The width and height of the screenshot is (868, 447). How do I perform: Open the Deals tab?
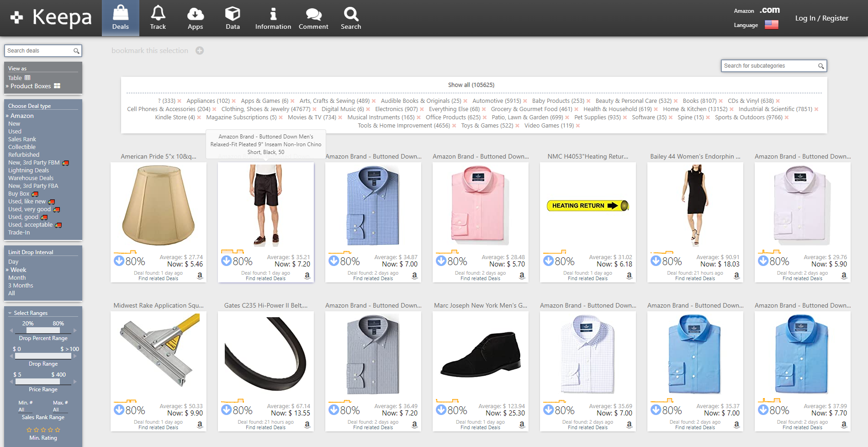[121, 18]
